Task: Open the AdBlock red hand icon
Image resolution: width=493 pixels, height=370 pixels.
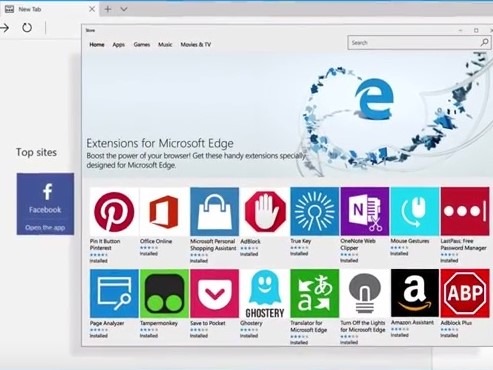Action: click(265, 212)
